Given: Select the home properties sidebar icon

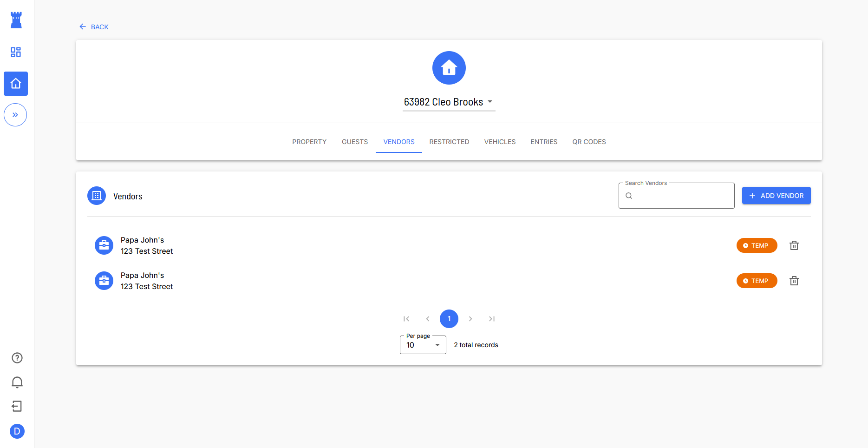Looking at the screenshot, I should click(16, 84).
